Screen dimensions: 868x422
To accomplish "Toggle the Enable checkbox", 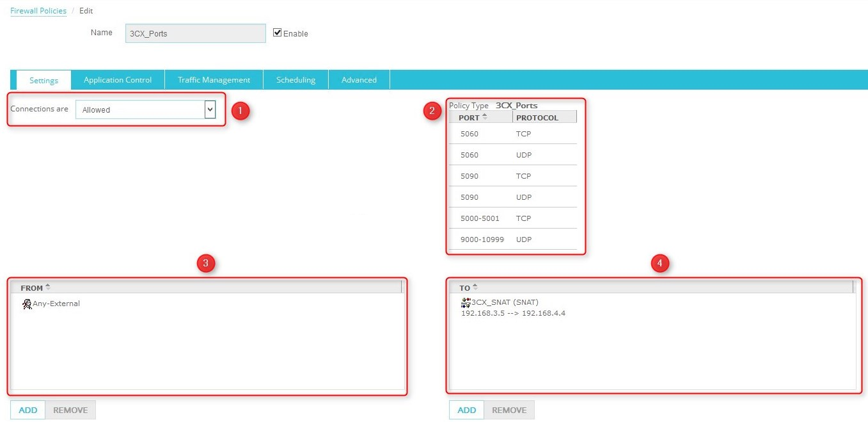I will pyautogui.click(x=277, y=33).
